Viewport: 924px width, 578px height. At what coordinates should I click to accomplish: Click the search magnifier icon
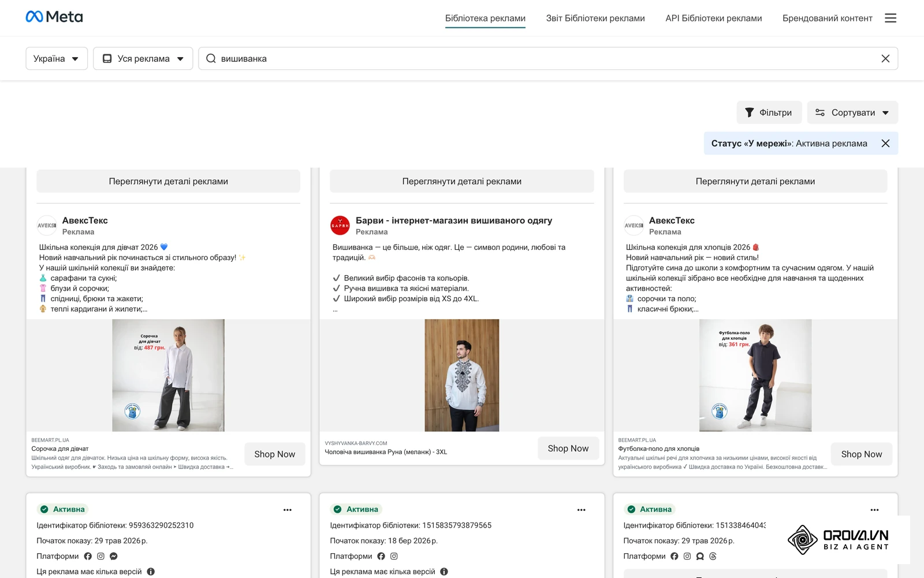[x=211, y=58]
